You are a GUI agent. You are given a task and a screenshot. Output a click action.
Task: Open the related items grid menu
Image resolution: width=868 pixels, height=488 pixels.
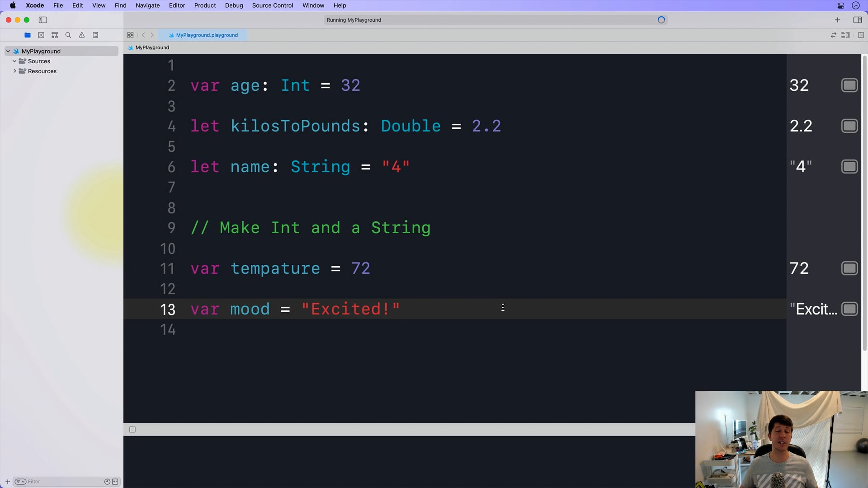130,35
